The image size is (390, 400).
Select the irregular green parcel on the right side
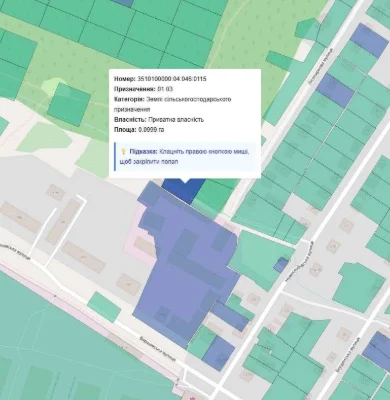pyautogui.click(x=359, y=287)
